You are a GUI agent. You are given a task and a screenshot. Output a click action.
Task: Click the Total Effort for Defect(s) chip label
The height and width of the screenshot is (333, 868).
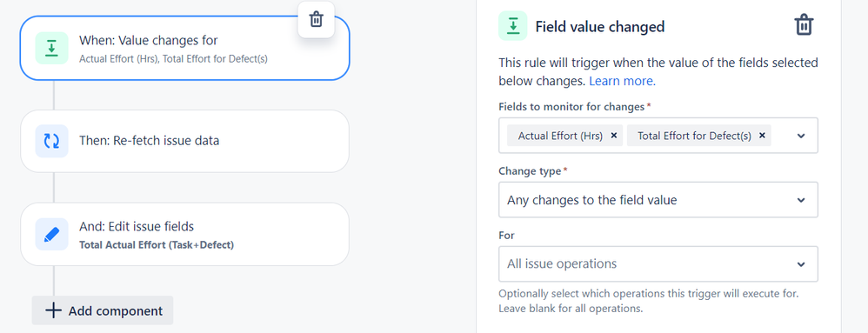pos(694,136)
